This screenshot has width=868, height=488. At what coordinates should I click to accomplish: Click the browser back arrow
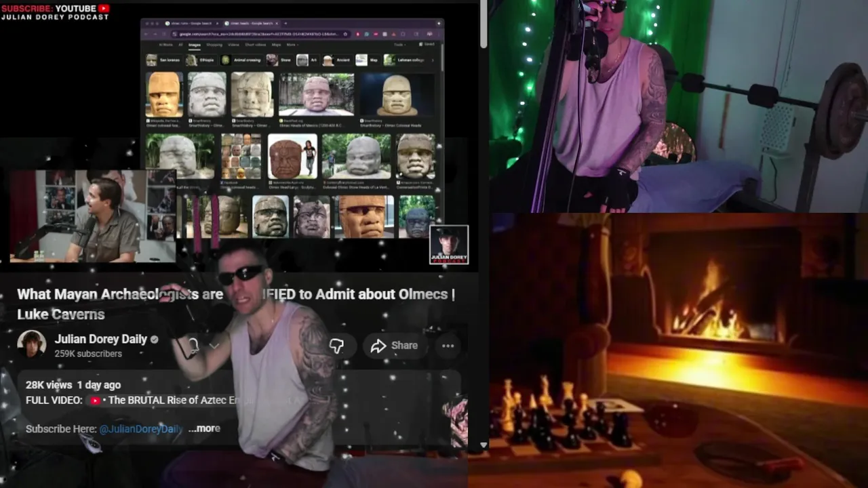[146, 34]
